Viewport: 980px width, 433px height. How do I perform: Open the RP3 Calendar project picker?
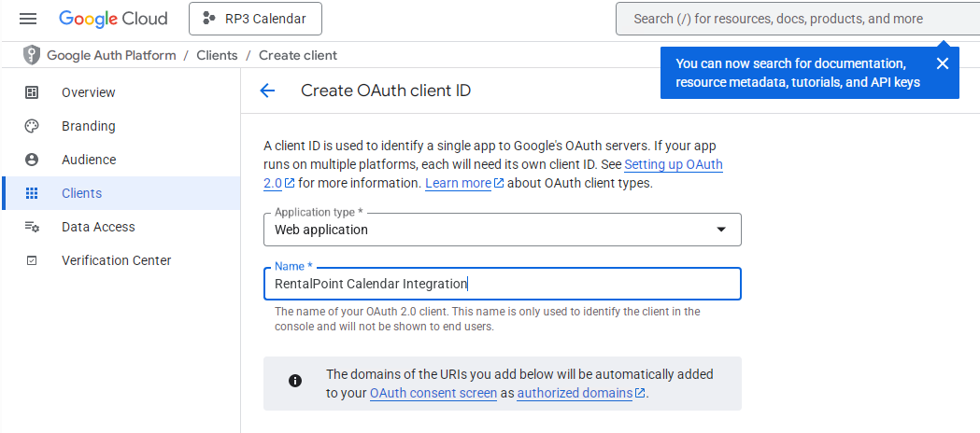tap(254, 19)
